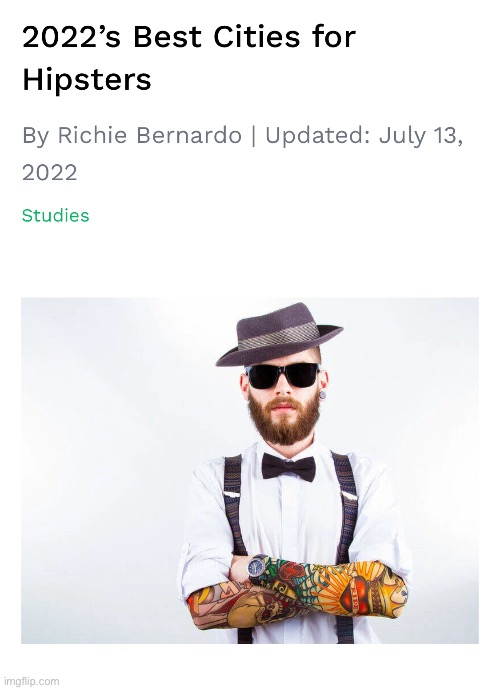The height and width of the screenshot is (690, 500).
Task: Open the imgflip.com watermark link
Action: [31, 682]
